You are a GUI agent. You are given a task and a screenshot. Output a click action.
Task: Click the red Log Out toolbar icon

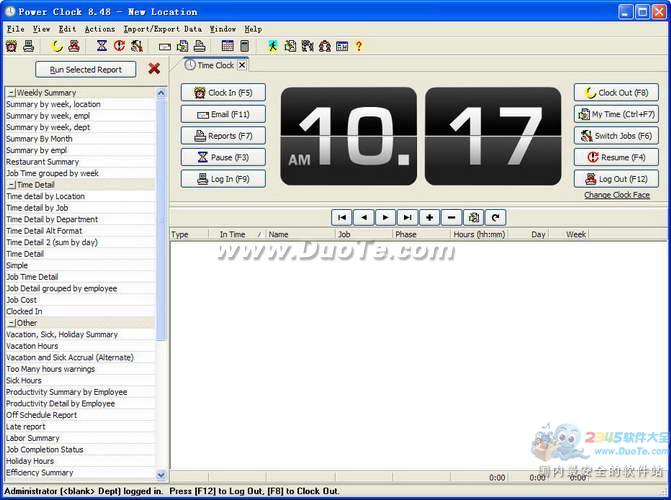click(x=74, y=46)
